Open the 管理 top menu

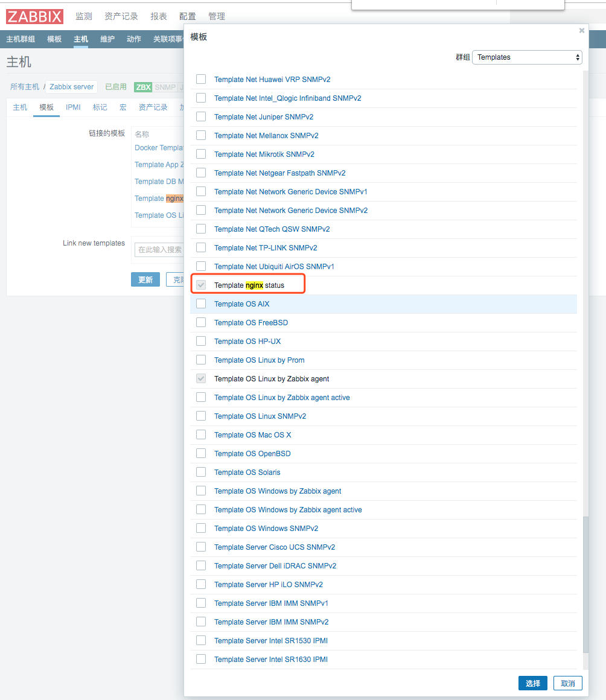(x=217, y=16)
